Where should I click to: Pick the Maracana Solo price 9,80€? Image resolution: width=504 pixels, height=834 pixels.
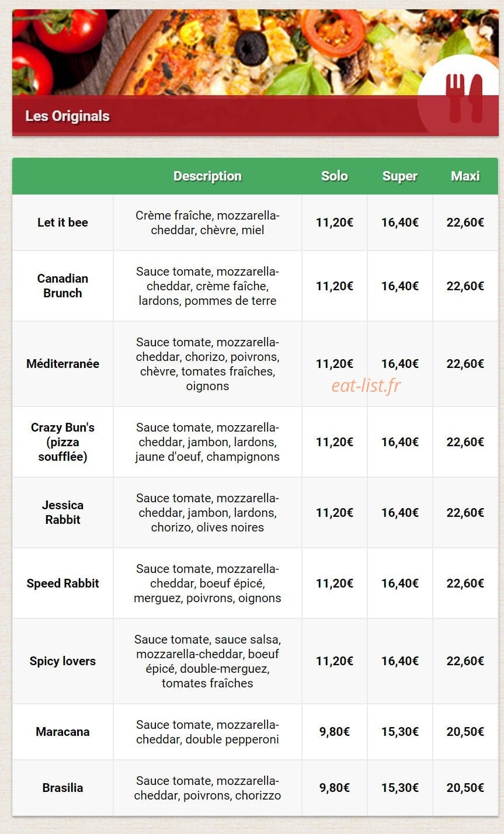point(335,732)
